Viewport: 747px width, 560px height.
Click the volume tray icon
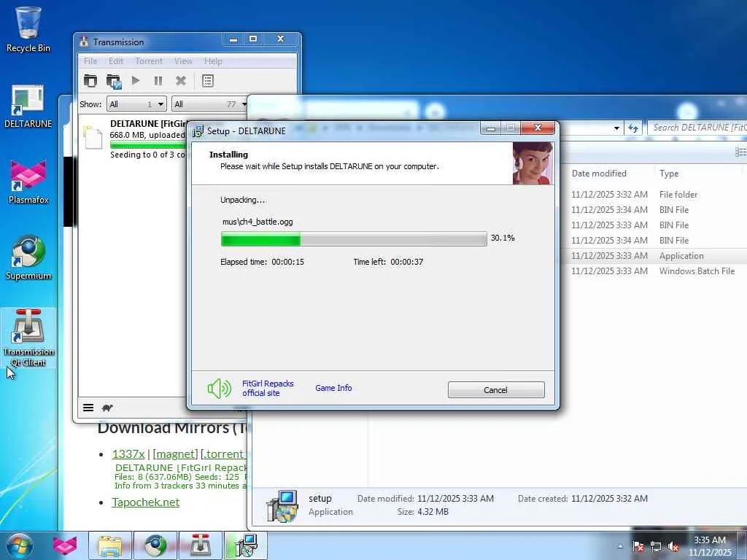tap(673, 547)
